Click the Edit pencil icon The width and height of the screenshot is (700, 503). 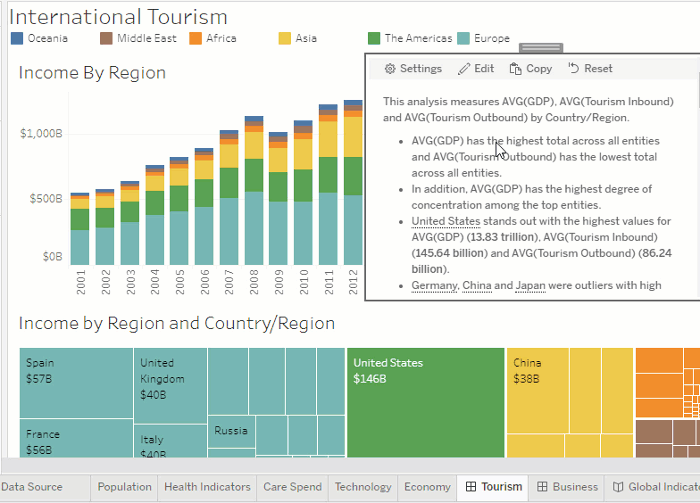coord(464,69)
